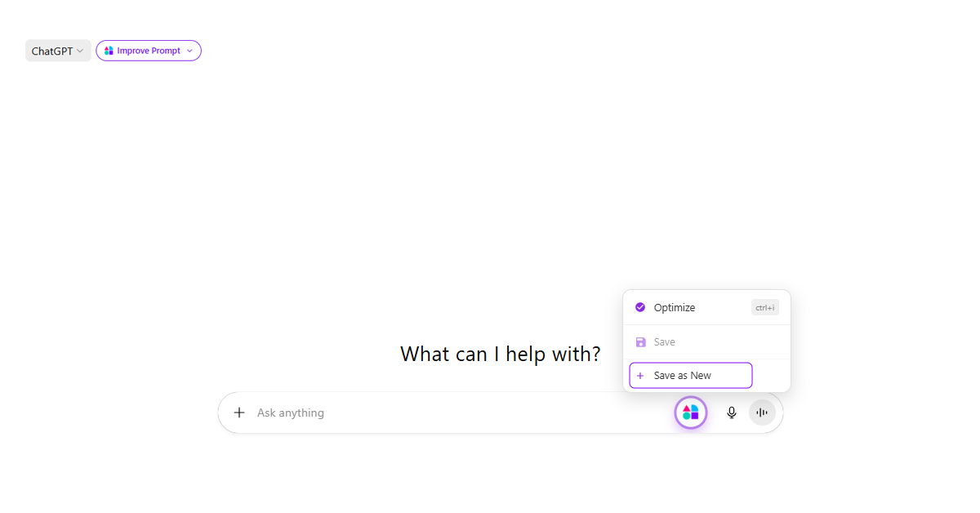Click the colorful Improve Prompt extension icon
Image resolution: width=980 pixels, height=513 pixels.
(690, 413)
